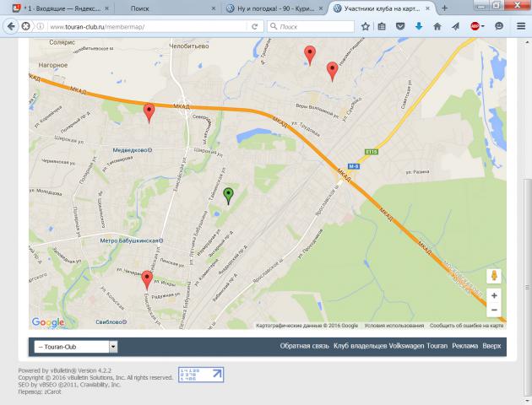
Task: Click the site identity info icon
Action: tap(40, 26)
